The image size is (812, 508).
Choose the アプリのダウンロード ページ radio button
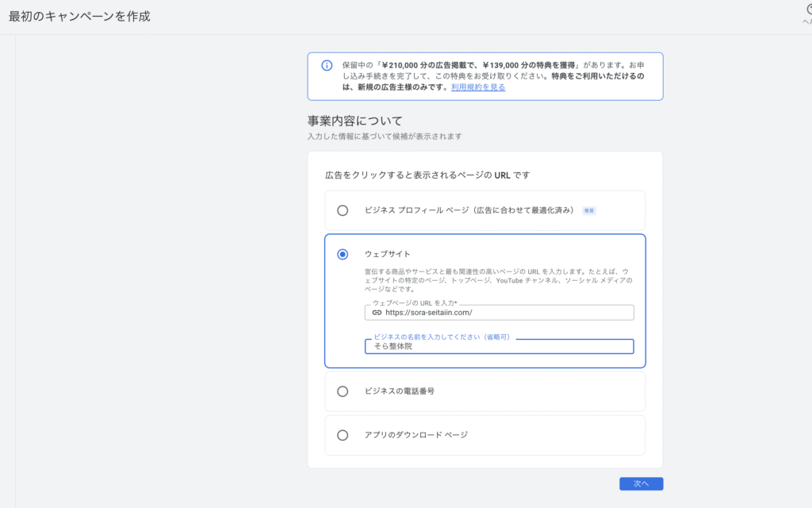(343, 435)
